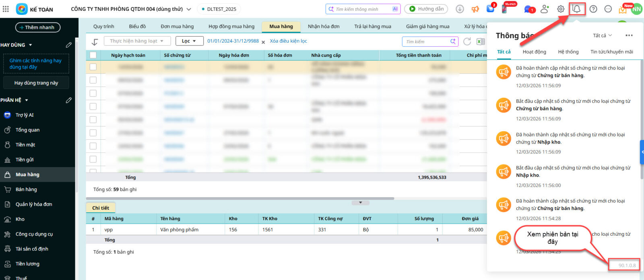Edit the PHÂN HỆ section with the pencil
Screen dimensions: 644x280
[x=69, y=100]
